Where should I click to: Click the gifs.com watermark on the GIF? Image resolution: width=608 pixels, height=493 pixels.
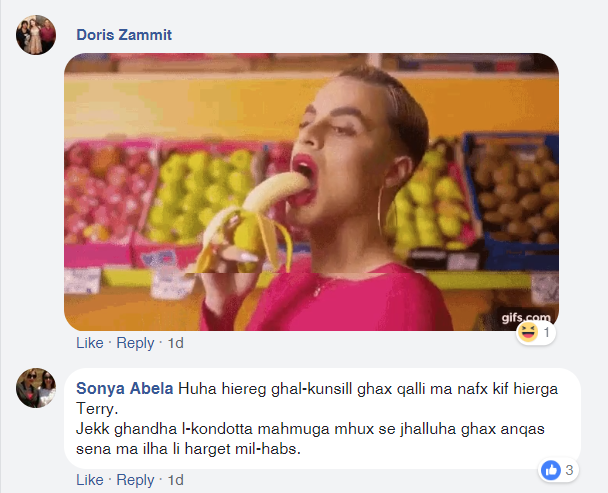[x=526, y=317]
